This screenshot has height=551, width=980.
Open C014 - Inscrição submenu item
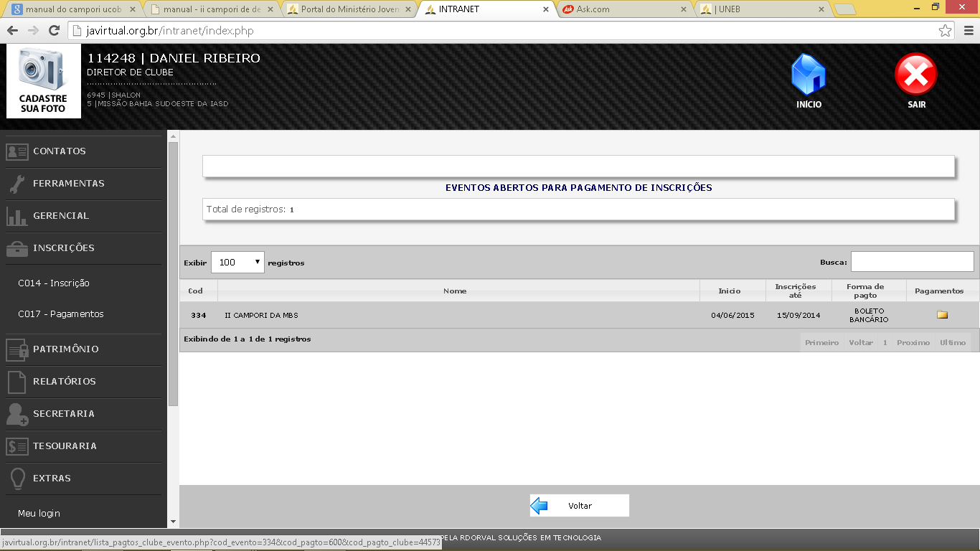pyautogui.click(x=54, y=283)
